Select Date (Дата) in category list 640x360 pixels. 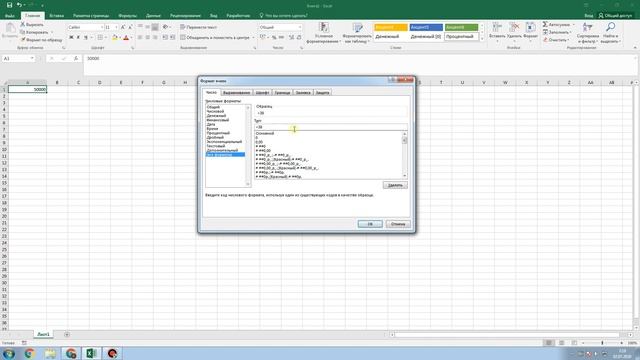[x=211, y=124]
